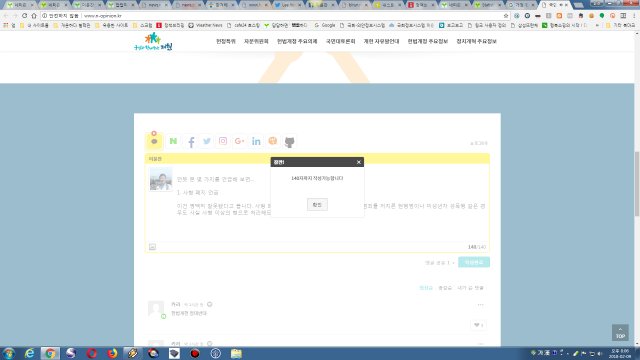Jump to top with the TOP button
The image size is (640, 360).
[620, 333]
